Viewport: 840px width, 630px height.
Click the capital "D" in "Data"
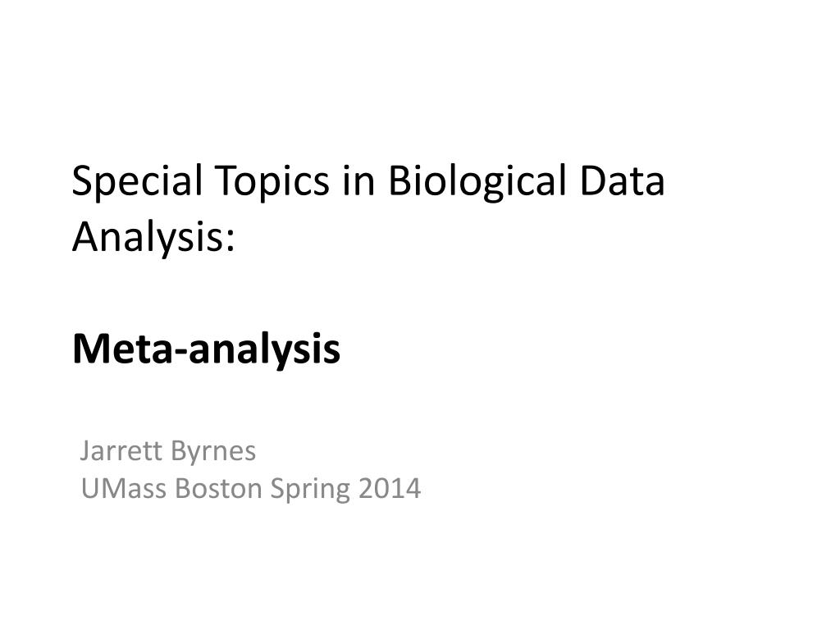592,180
